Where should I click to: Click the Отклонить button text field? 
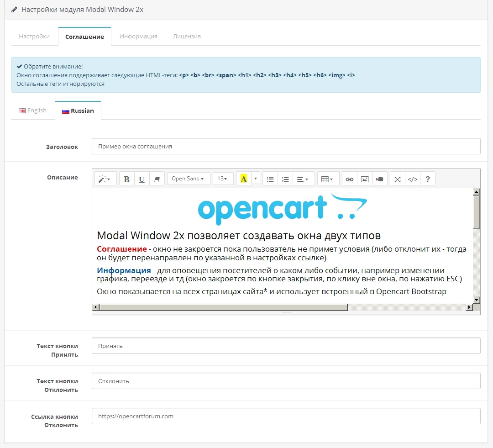pos(286,381)
